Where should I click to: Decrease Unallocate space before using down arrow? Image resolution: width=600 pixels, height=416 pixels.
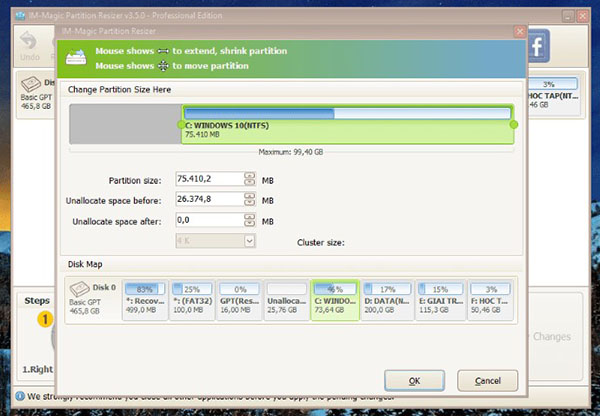coord(249,203)
